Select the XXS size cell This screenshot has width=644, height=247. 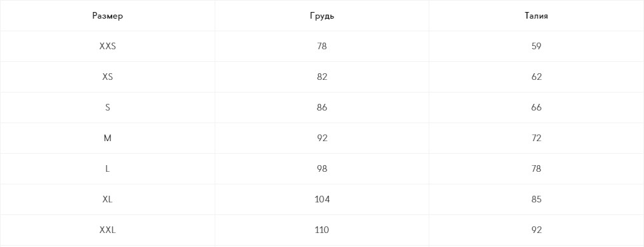click(107, 47)
